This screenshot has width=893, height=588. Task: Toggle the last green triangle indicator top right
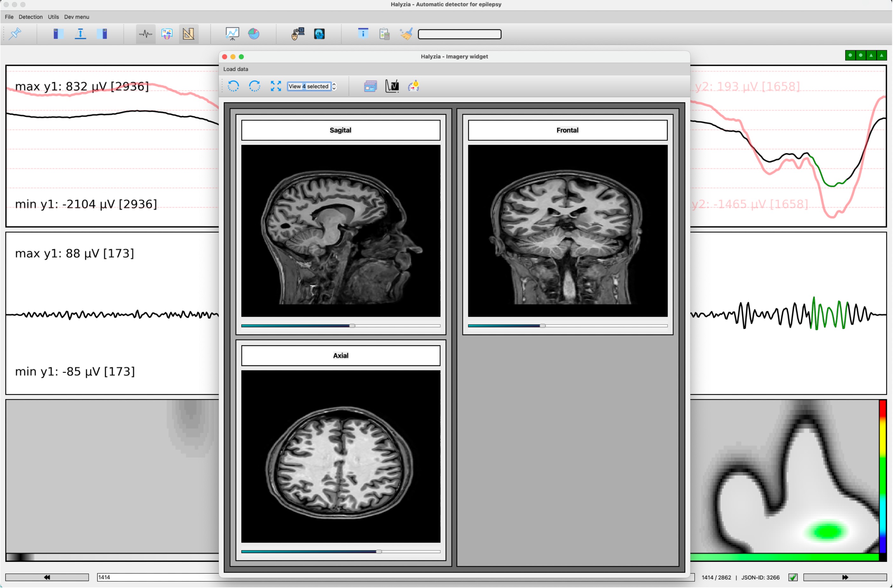click(882, 55)
